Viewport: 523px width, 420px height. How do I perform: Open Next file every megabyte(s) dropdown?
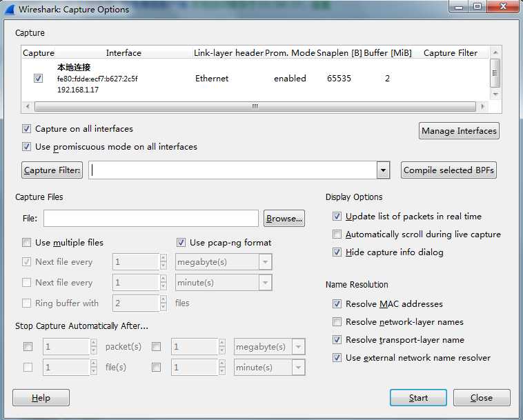tap(265, 262)
